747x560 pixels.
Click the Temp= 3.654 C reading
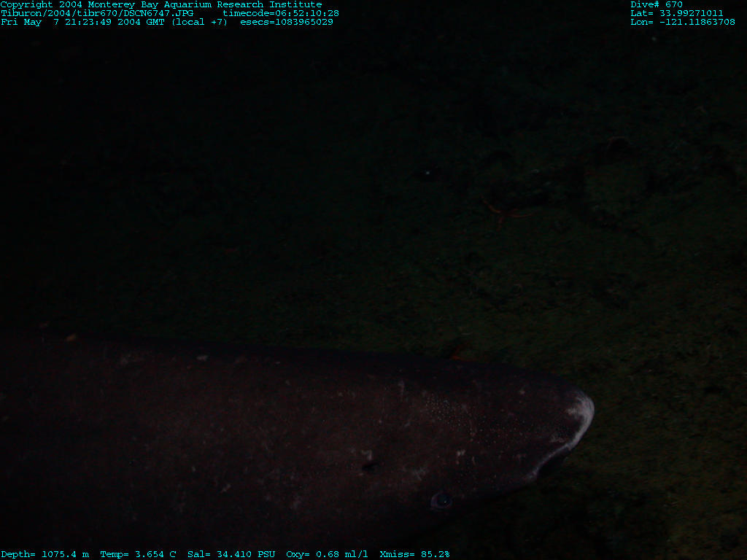138,554
